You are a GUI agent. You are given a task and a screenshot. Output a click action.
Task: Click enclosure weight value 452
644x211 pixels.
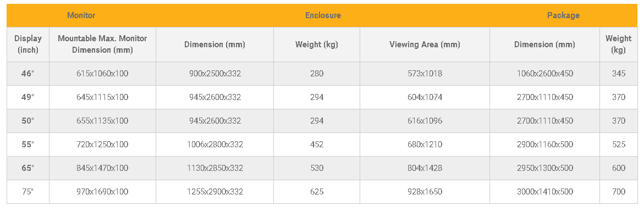[x=317, y=145]
